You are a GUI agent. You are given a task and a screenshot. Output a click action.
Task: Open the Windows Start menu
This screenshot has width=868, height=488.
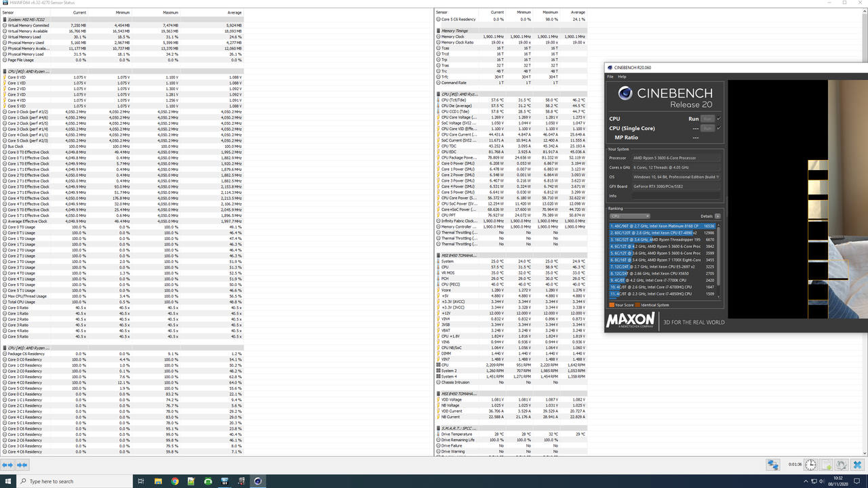(x=7, y=481)
